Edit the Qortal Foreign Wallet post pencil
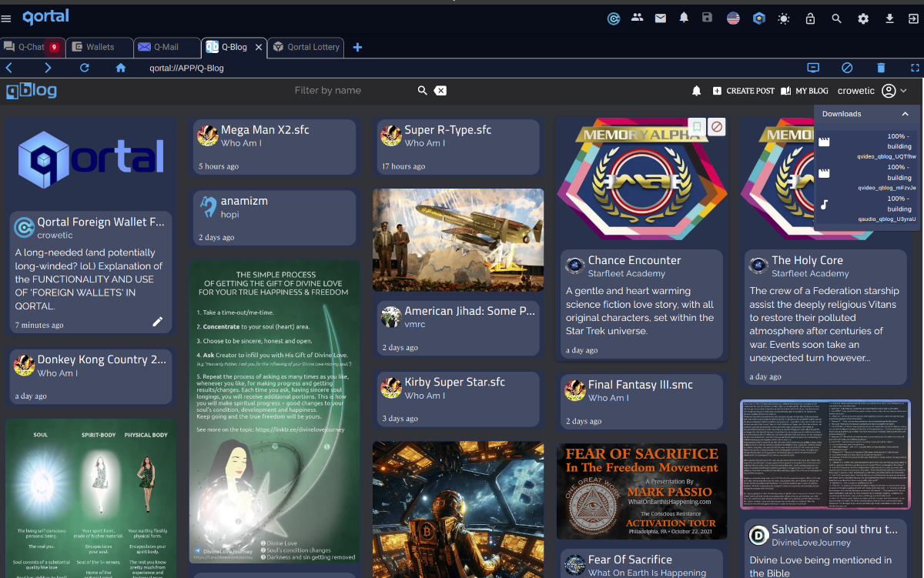Image resolution: width=924 pixels, height=578 pixels. (158, 322)
